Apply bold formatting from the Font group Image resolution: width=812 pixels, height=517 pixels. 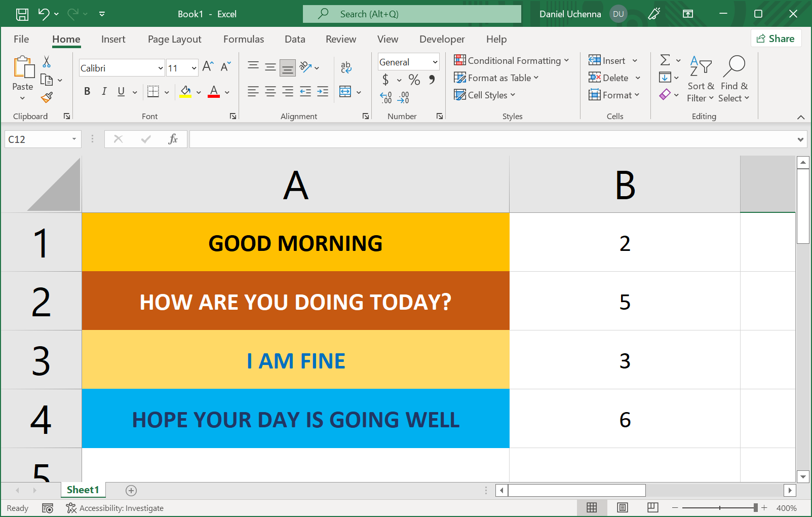87,92
